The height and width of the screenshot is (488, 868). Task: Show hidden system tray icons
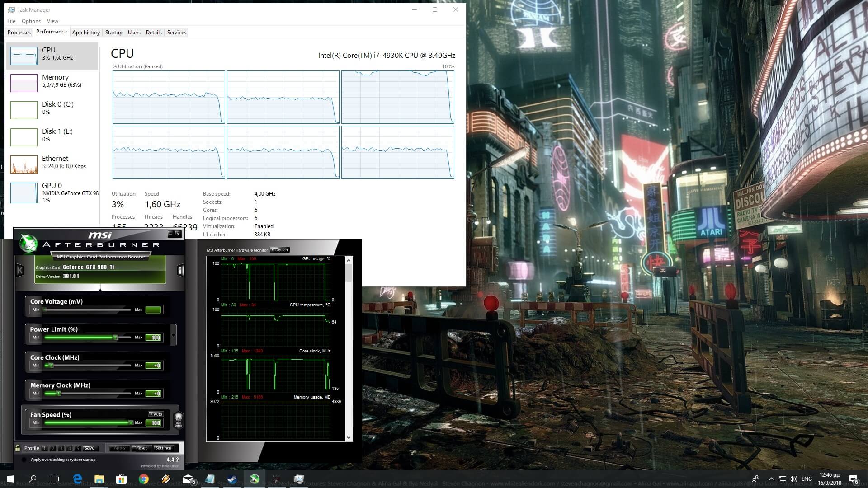pyautogui.click(x=771, y=479)
